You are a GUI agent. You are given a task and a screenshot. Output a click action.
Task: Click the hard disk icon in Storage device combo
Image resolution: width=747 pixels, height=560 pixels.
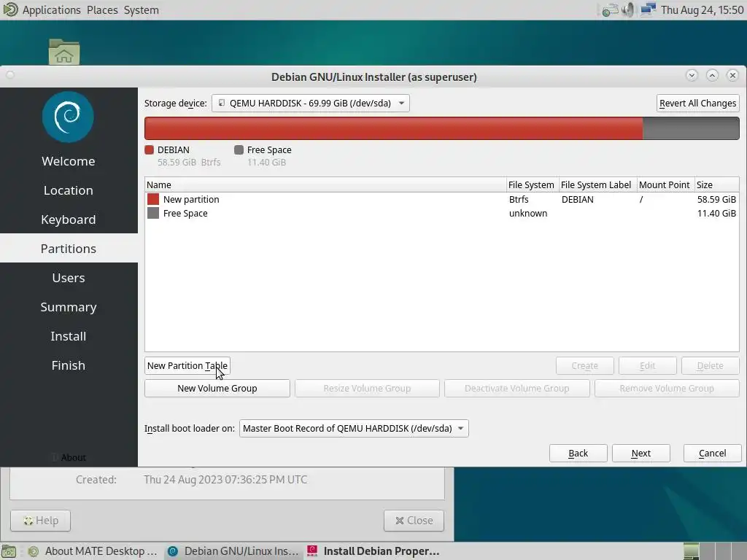222,103
